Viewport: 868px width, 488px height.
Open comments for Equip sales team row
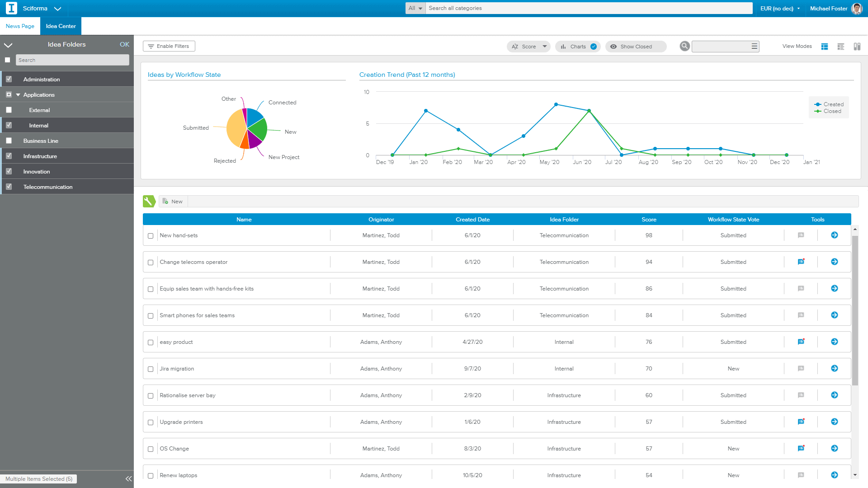tap(801, 288)
